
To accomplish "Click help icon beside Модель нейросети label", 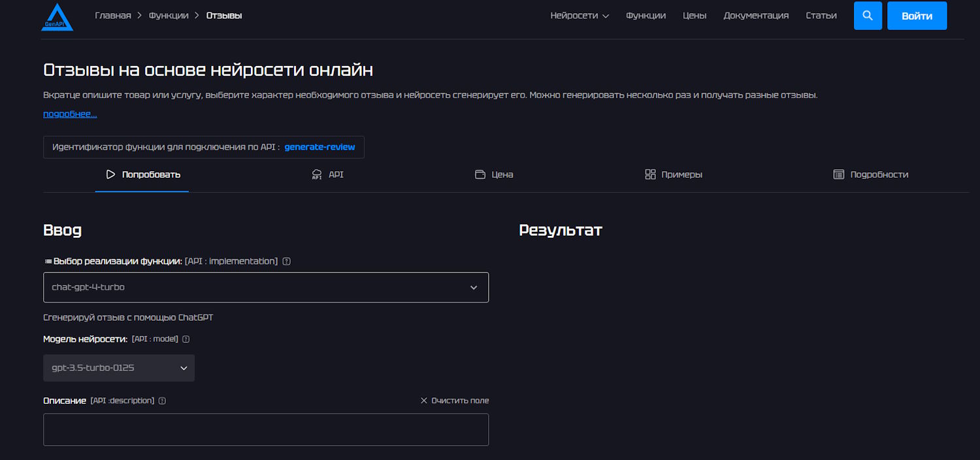I will point(186,340).
